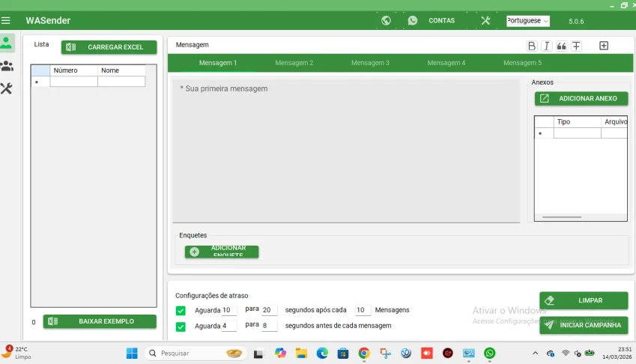Click the messages count field before Mensagens
Viewport: 636px width, 364px height.
point(363,310)
